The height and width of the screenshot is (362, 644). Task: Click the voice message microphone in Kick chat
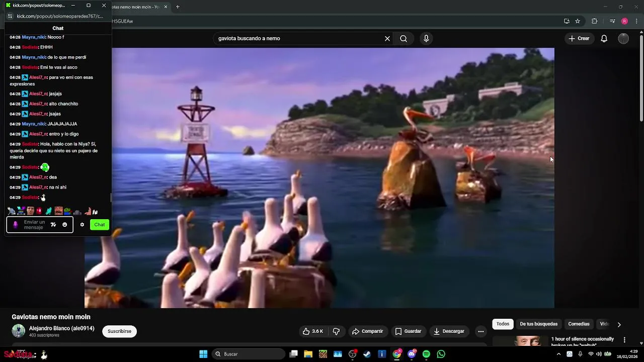tap(15, 225)
